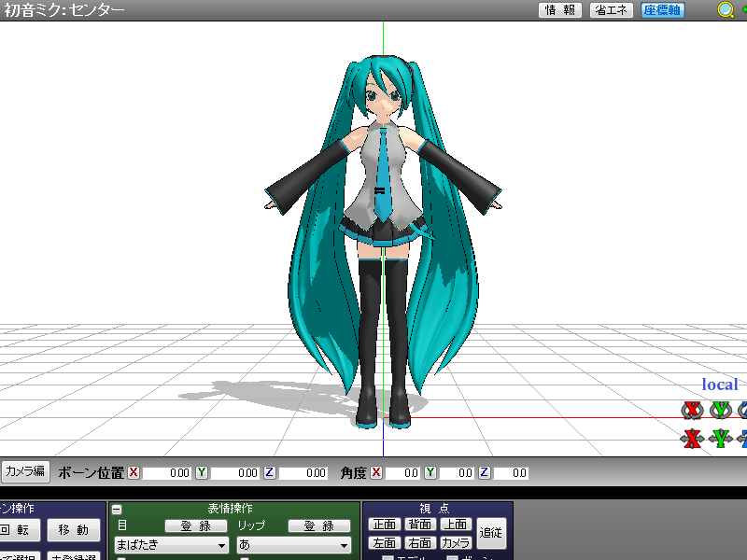Click the blue Z label beside 角度
Screen dimensions: 747x560
pos(485,472)
